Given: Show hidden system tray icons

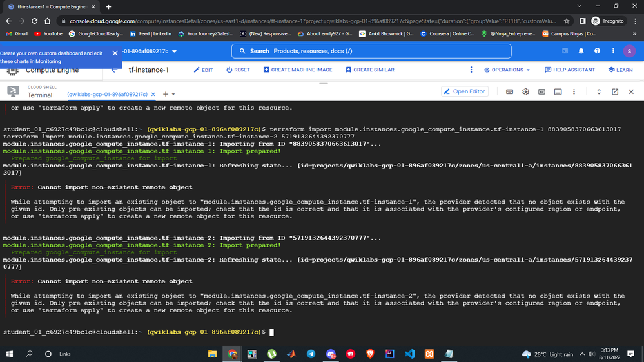Looking at the screenshot, I should click(582, 354).
